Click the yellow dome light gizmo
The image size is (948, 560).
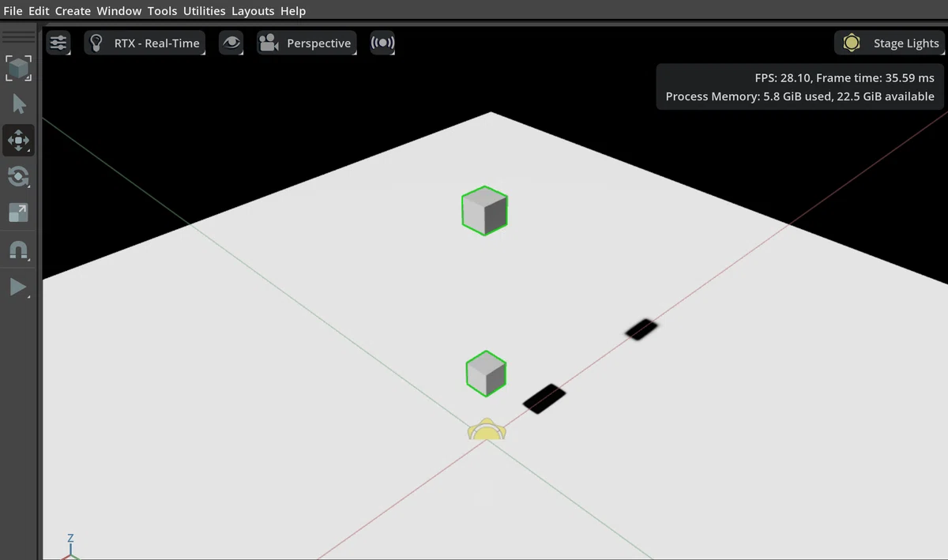487,430
